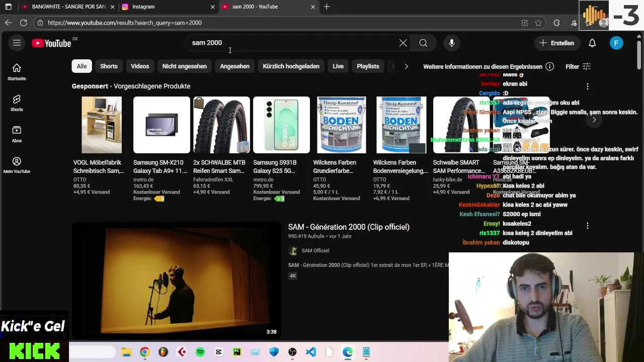Open YouTube notifications bell
The height and width of the screenshot is (362, 644).
592,43
